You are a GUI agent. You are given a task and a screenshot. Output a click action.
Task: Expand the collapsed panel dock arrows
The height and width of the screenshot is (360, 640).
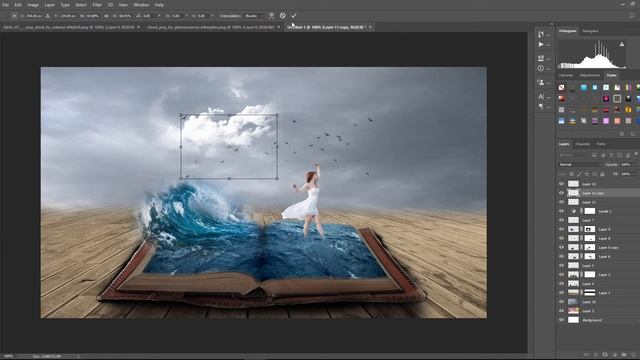[x=551, y=24]
